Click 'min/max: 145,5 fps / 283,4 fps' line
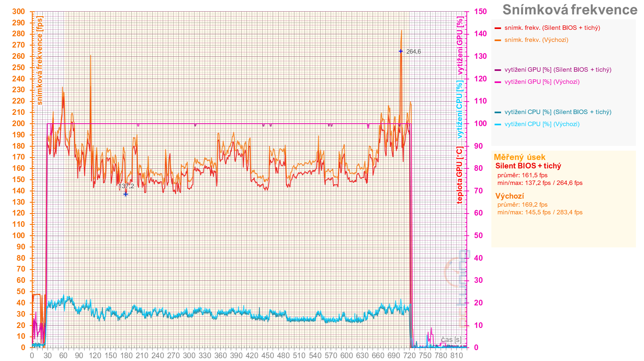This screenshot has height=361, width=644. click(x=540, y=212)
